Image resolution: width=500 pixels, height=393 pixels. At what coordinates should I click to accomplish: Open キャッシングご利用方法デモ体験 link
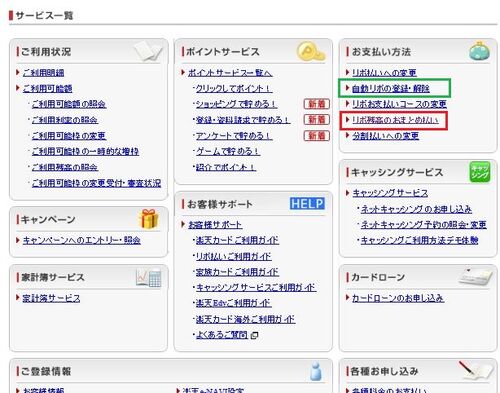click(420, 240)
